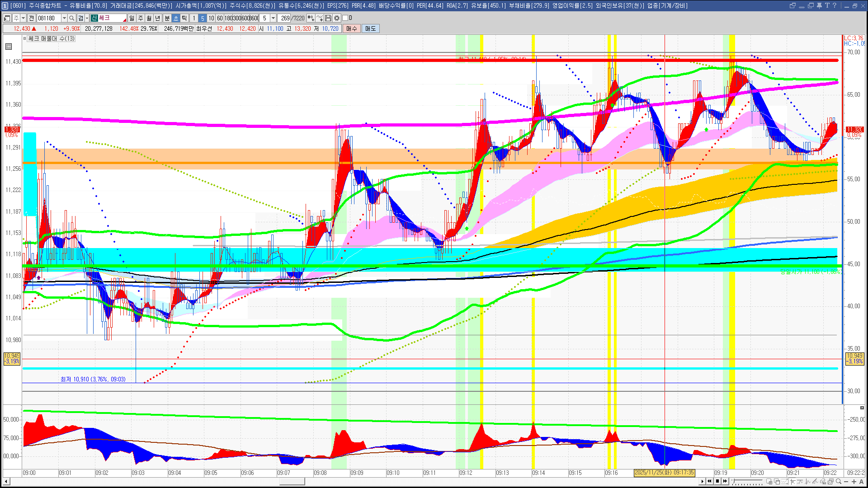Expand the 주 type dropdown arrow
Screen dimensions: 868x488
tap(23, 18)
